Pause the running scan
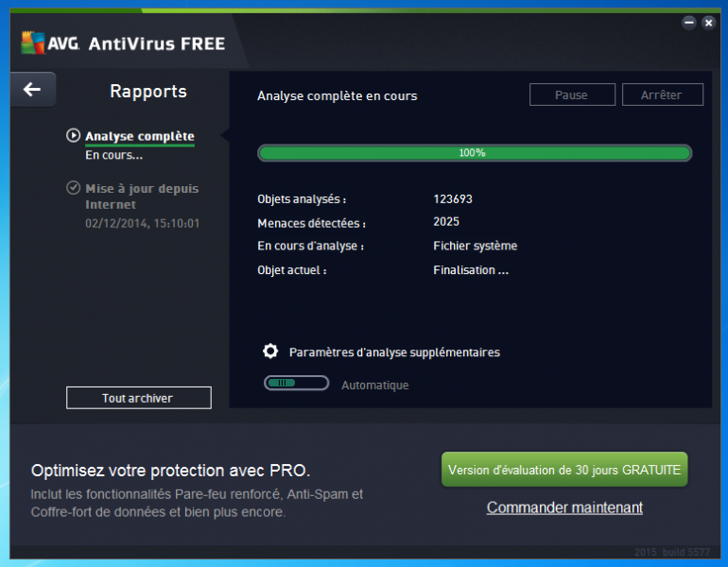This screenshot has width=728, height=567. point(572,94)
